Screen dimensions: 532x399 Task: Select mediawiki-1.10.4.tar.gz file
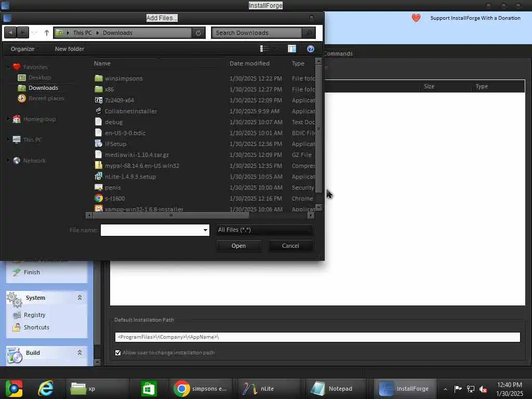[131, 155]
